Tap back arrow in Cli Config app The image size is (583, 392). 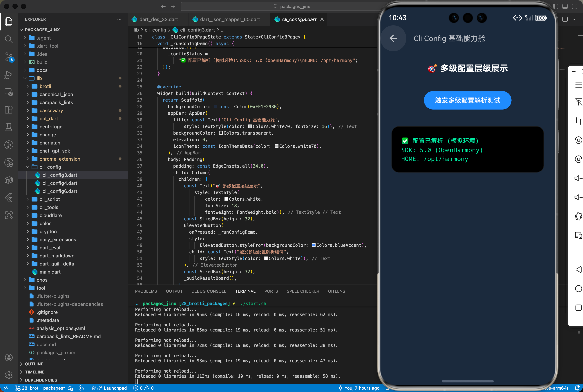pos(393,38)
